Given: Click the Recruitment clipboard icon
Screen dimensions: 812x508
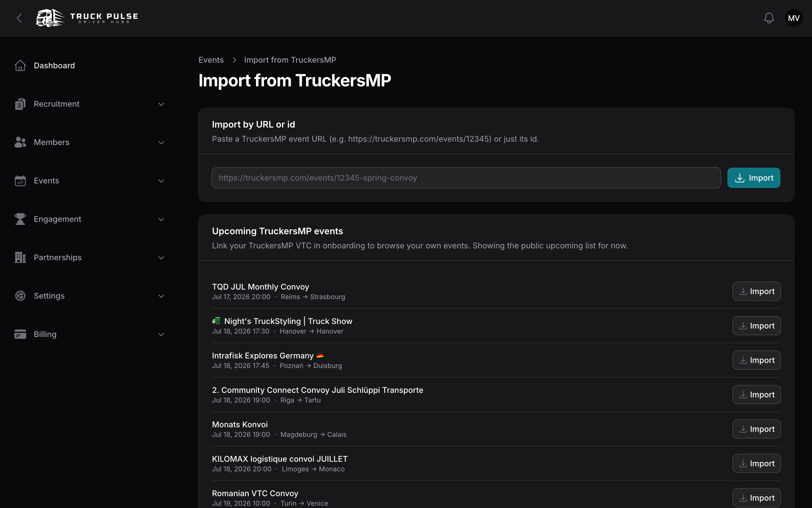Looking at the screenshot, I should click(20, 104).
